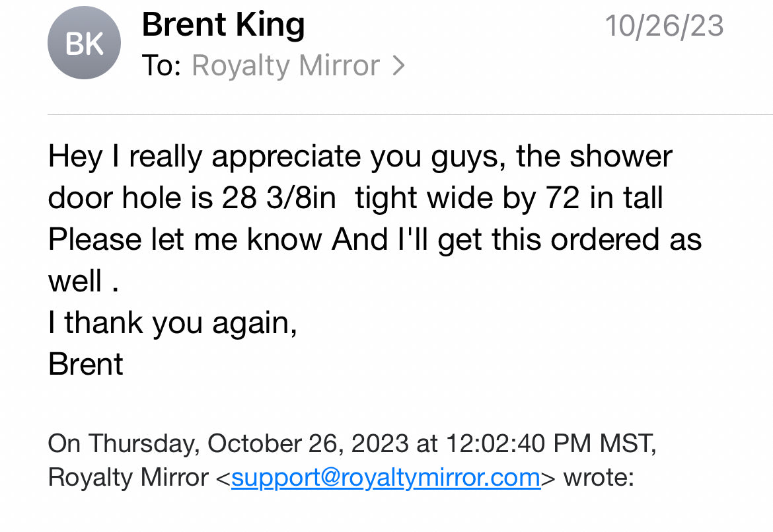Click the "wrote:" text after the email
Screen dimensions: 773x532
point(599,477)
